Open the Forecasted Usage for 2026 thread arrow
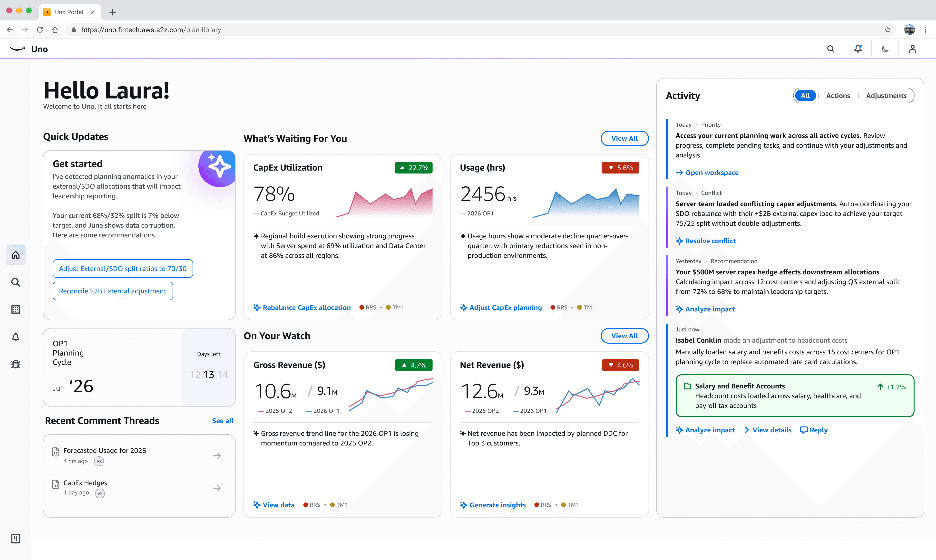Screen dimensions: 936x560 click(x=217, y=455)
